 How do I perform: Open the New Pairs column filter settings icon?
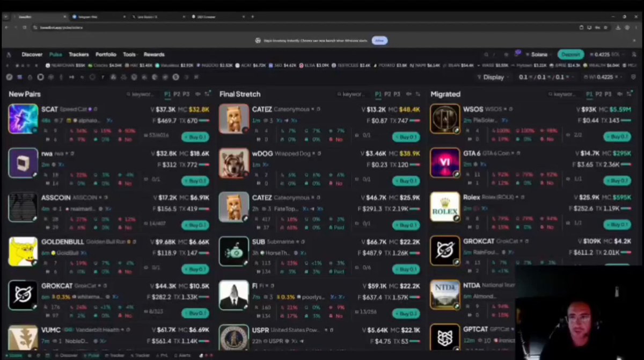(x=208, y=94)
